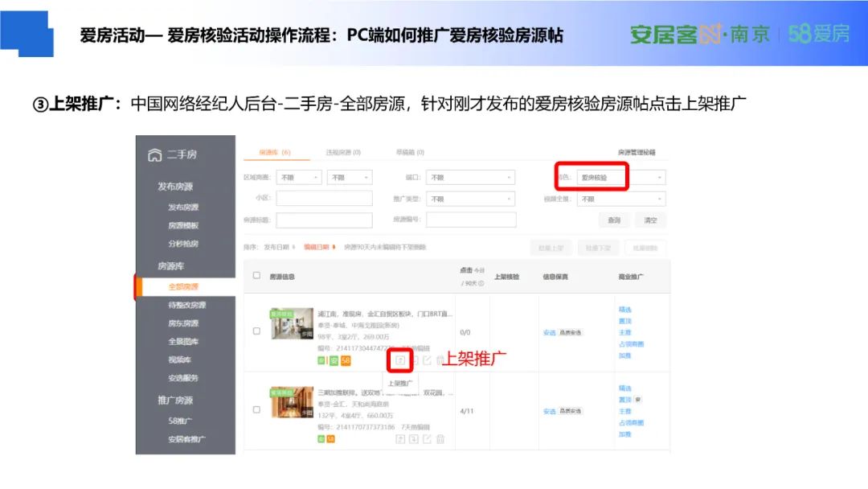This screenshot has height=489, width=868.
Task: Click the 发布日期 sort arrow
Action: pyautogui.click(x=294, y=247)
